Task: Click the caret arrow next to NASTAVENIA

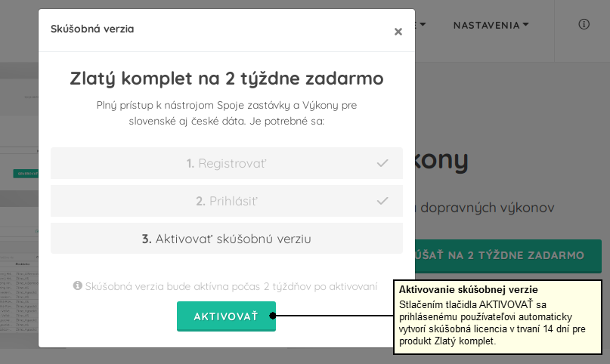Action: coord(525,24)
